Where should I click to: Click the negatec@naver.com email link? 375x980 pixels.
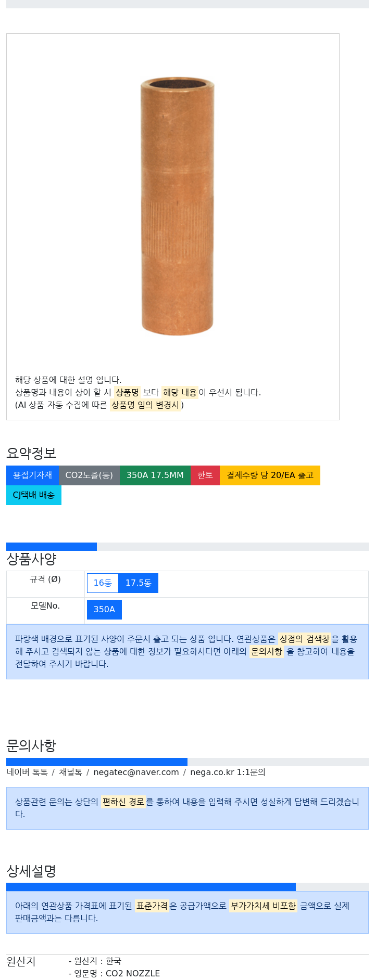click(136, 772)
